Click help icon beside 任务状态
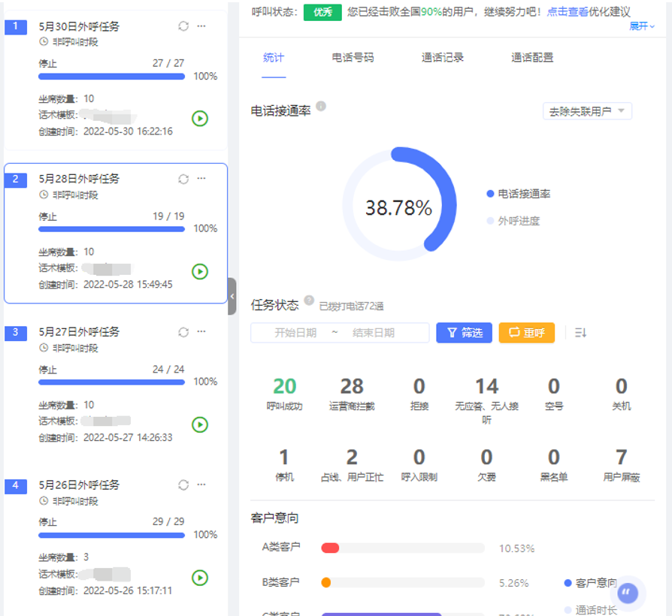The height and width of the screenshot is (616, 672). 309,301
